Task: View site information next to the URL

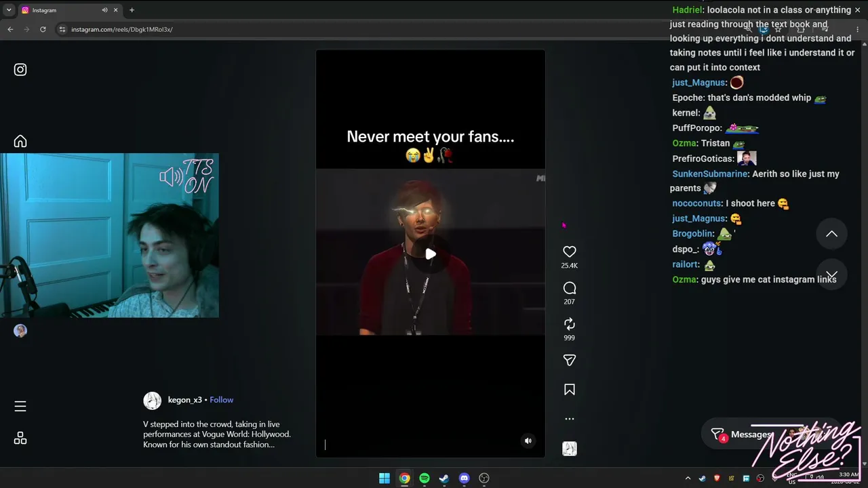Action: coord(62,29)
